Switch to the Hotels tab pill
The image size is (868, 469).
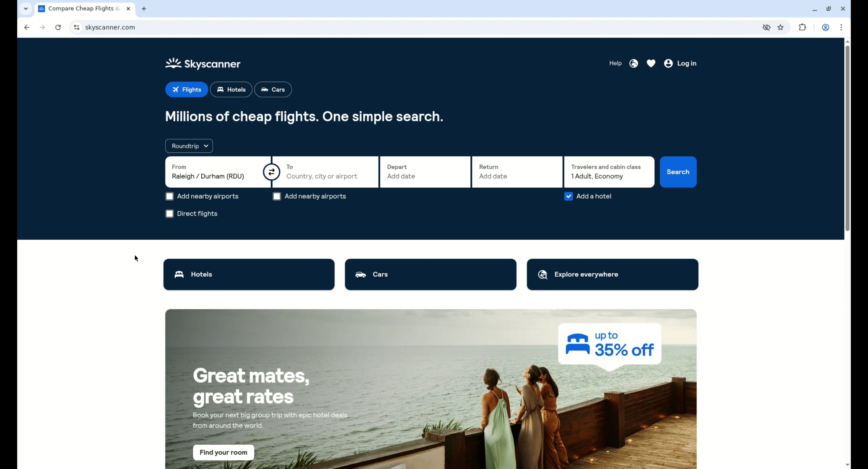[x=231, y=90]
